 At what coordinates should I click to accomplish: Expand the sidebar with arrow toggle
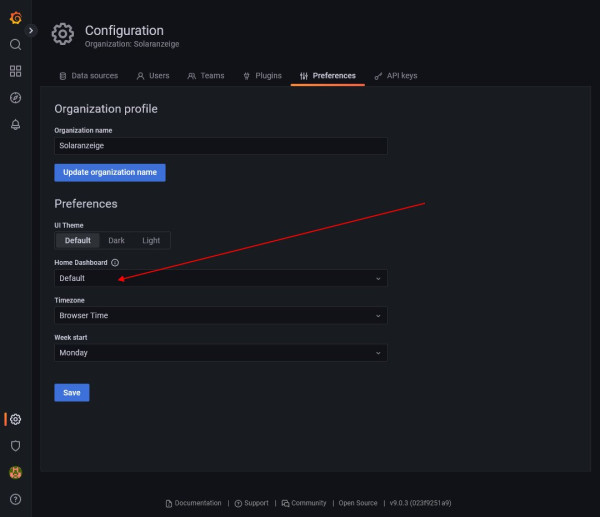click(31, 31)
